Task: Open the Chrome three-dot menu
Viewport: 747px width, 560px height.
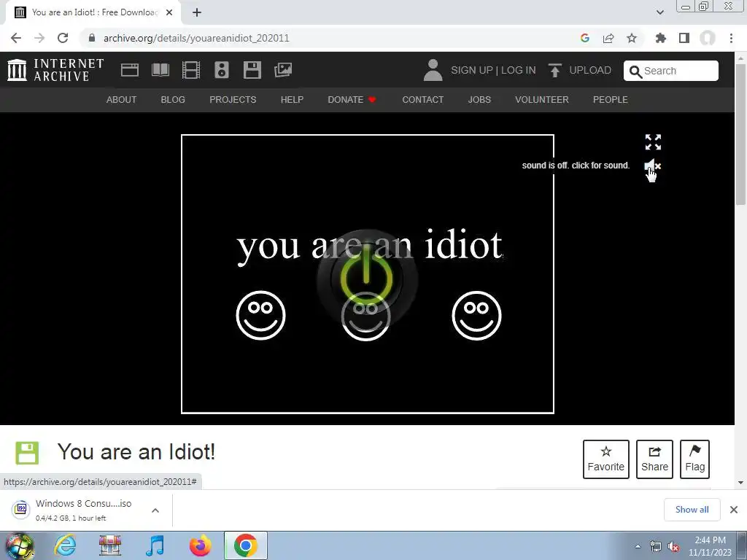Action: 731,38
